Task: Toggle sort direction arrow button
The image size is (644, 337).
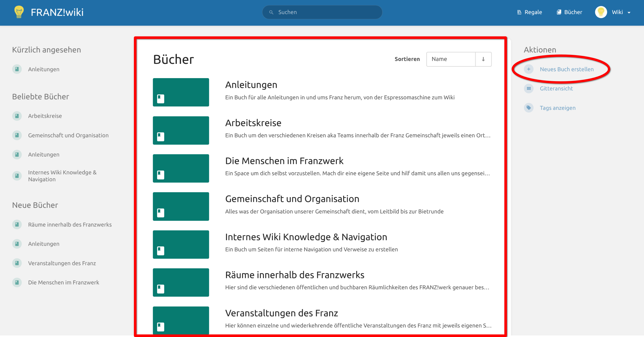Action: [x=483, y=59]
